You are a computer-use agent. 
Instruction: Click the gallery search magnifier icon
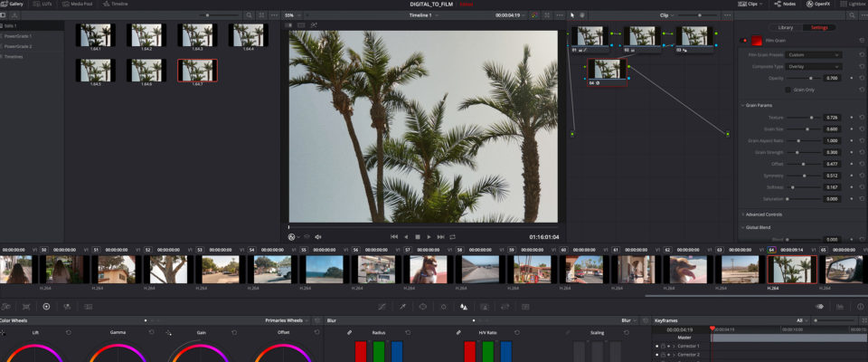[250, 15]
